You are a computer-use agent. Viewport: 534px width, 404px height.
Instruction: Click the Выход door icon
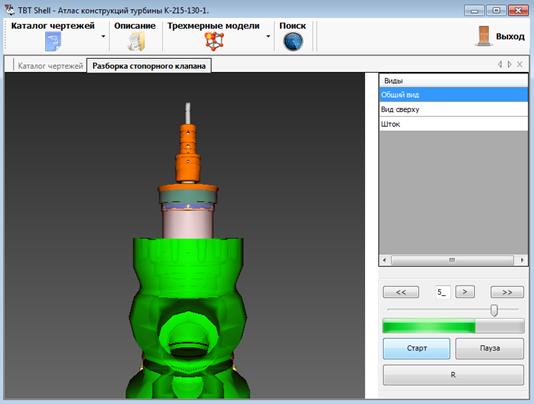[x=484, y=36]
